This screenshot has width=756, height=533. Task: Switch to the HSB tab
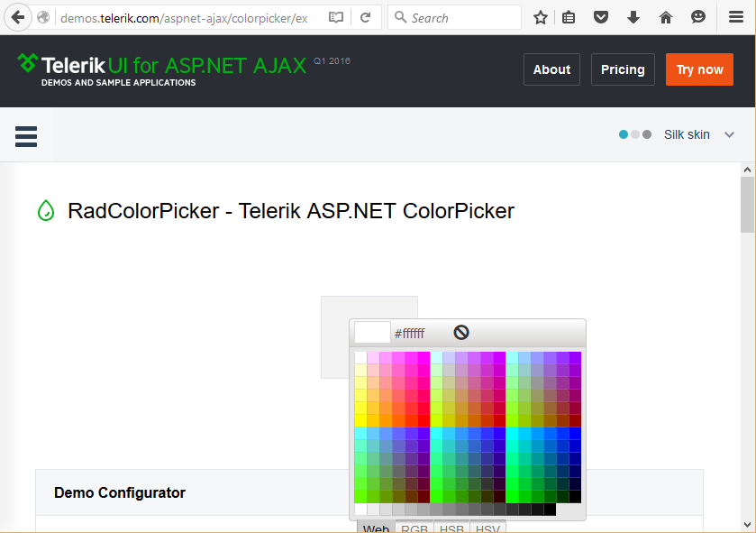click(x=451, y=527)
